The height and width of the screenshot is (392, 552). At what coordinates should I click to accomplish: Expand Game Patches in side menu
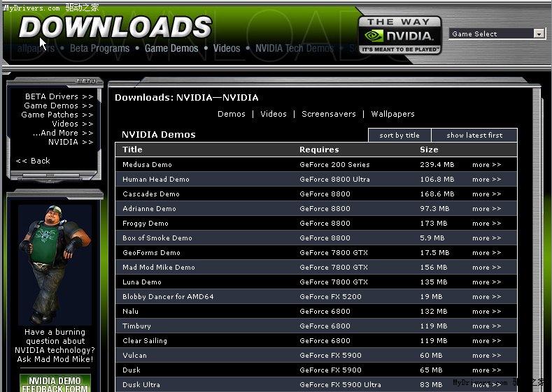pyautogui.click(x=57, y=115)
